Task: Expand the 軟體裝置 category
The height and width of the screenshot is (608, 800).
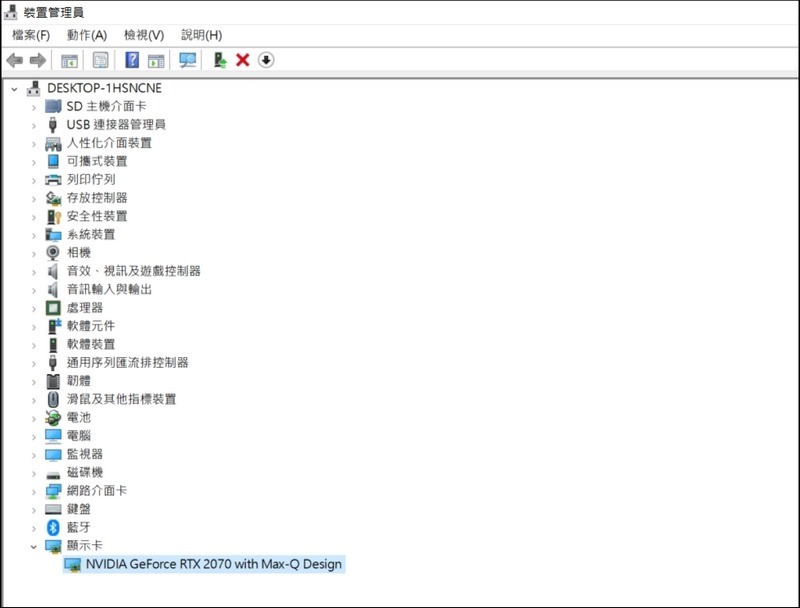Action: point(34,346)
